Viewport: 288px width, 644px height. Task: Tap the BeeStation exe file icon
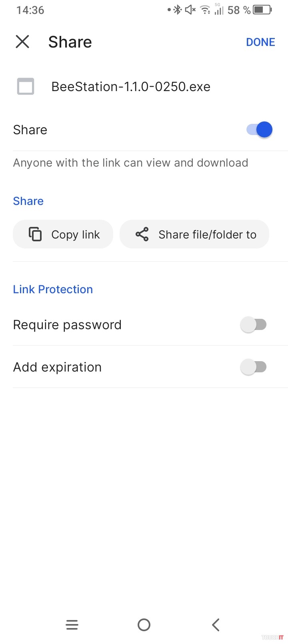coord(26,86)
